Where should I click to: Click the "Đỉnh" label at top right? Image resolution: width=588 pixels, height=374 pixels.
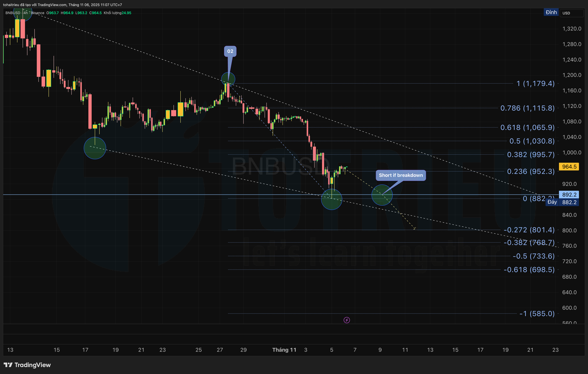(x=551, y=12)
